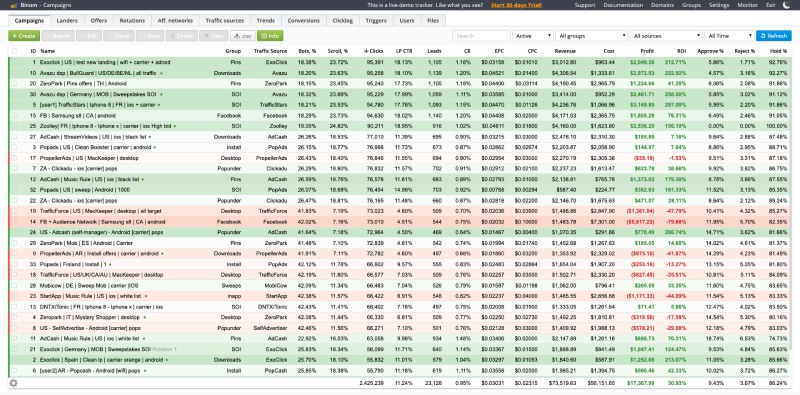Expand the All sources dropdown
The image size is (800, 395).
(x=666, y=36)
